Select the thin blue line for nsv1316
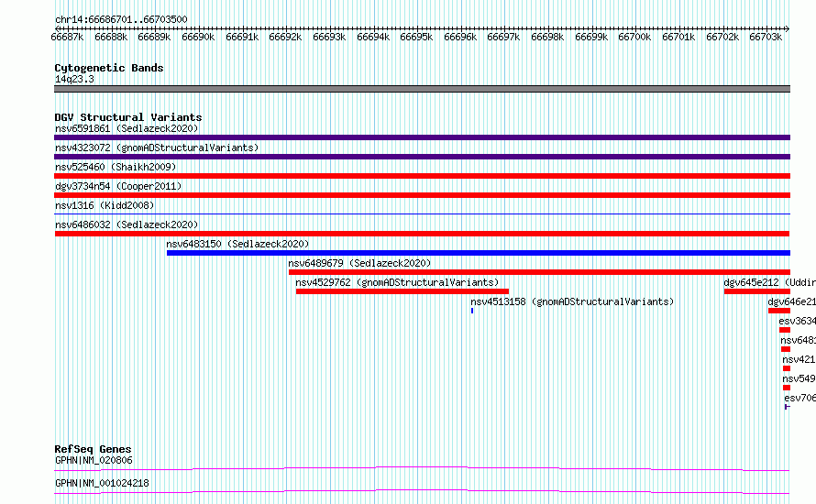Viewport: 816px width, 504px height. [422, 214]
